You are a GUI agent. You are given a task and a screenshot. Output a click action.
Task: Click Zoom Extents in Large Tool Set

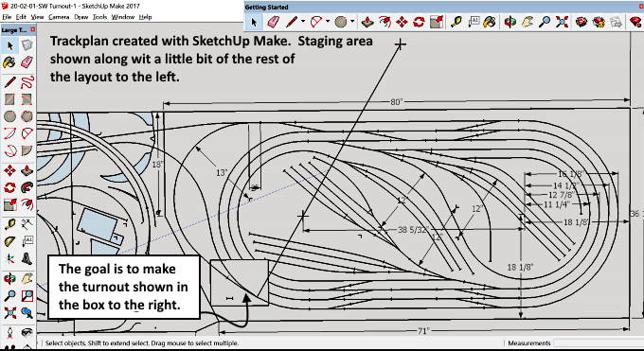[x=9, y=313]
